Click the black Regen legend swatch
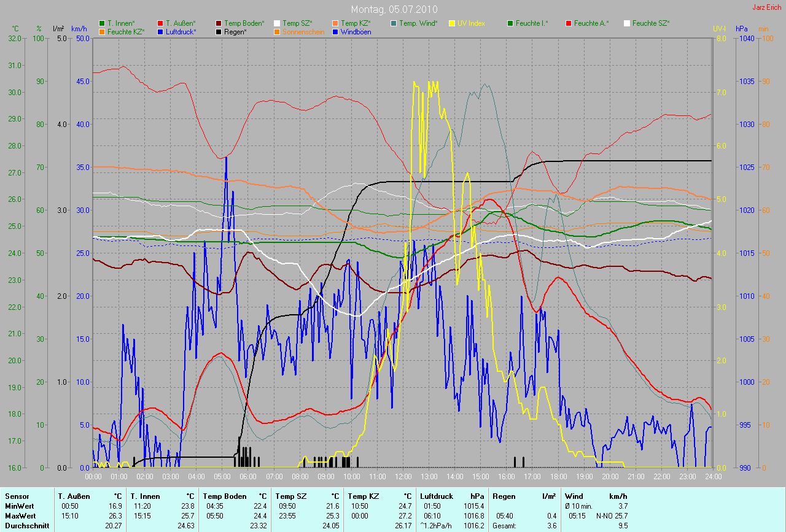The image size is (786, 532). [x=219, y=31]
